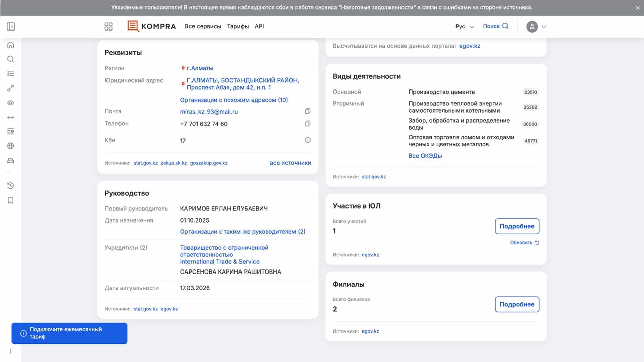
Task: Open the user profile avatar dropdown
Action: tap(536, 26)
